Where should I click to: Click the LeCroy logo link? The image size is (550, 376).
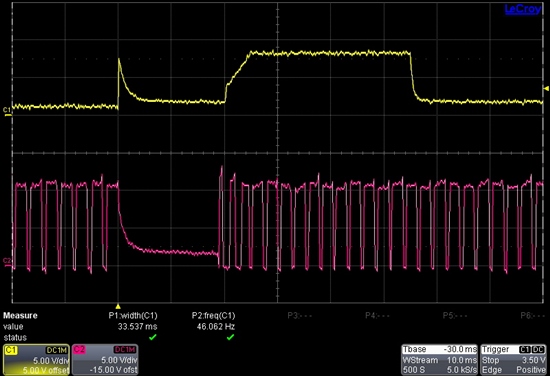523,9
